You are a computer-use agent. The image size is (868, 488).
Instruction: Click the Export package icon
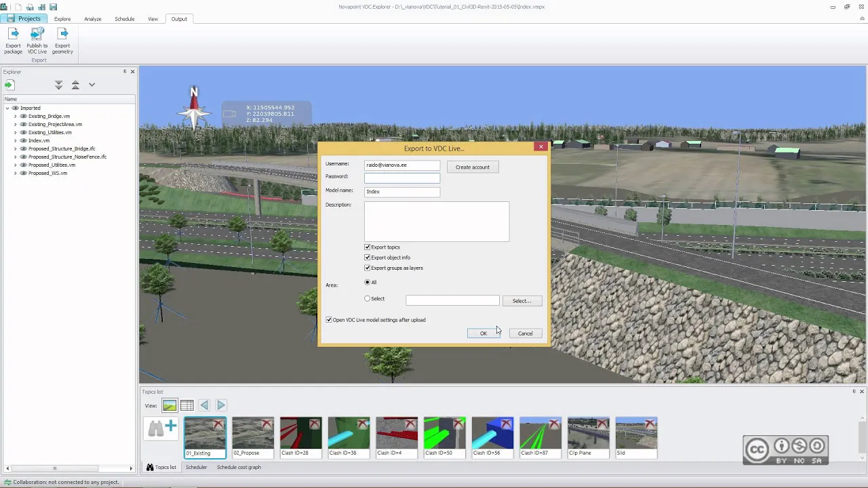(13, 34)
